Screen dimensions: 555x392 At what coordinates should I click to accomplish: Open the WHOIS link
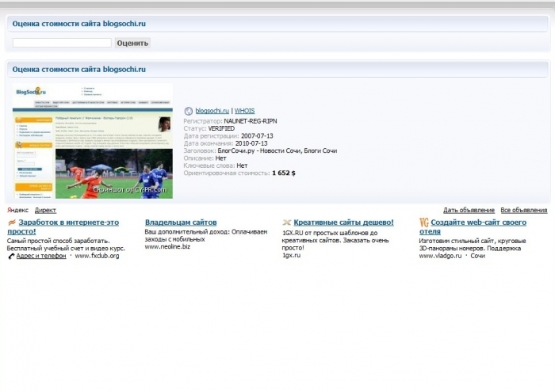244,112
